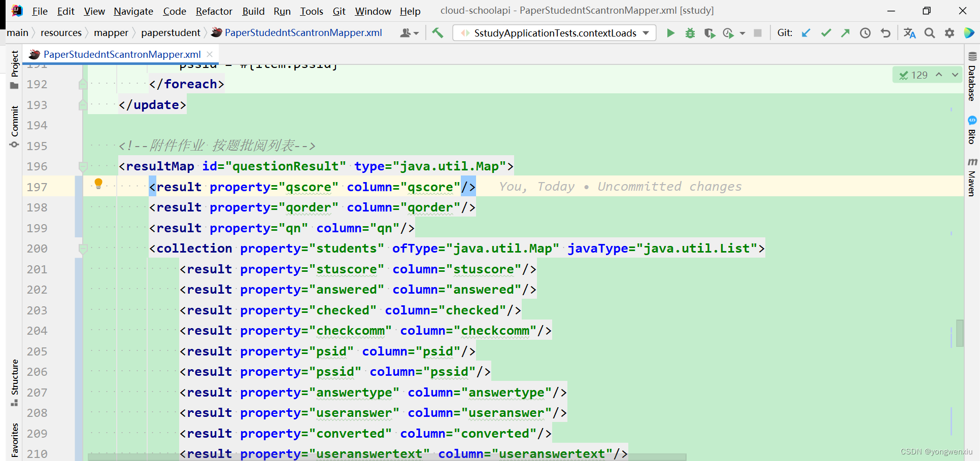Open the Commit tool window
This screenshot has width=980, height=461.
pyautogui.click(x=14, y=127)
